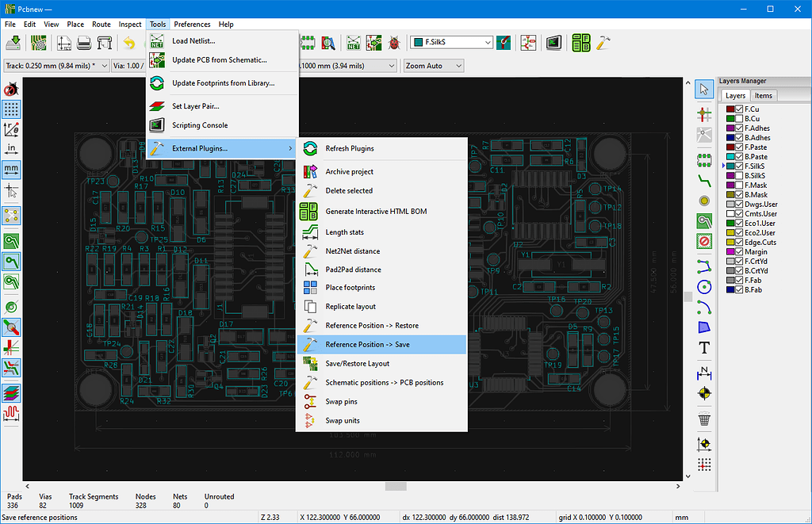Toggle Edge.Cuts layer visibility checkbox
Image resolution: width=812 pixels, height=524 pixels.
(739, 243)
